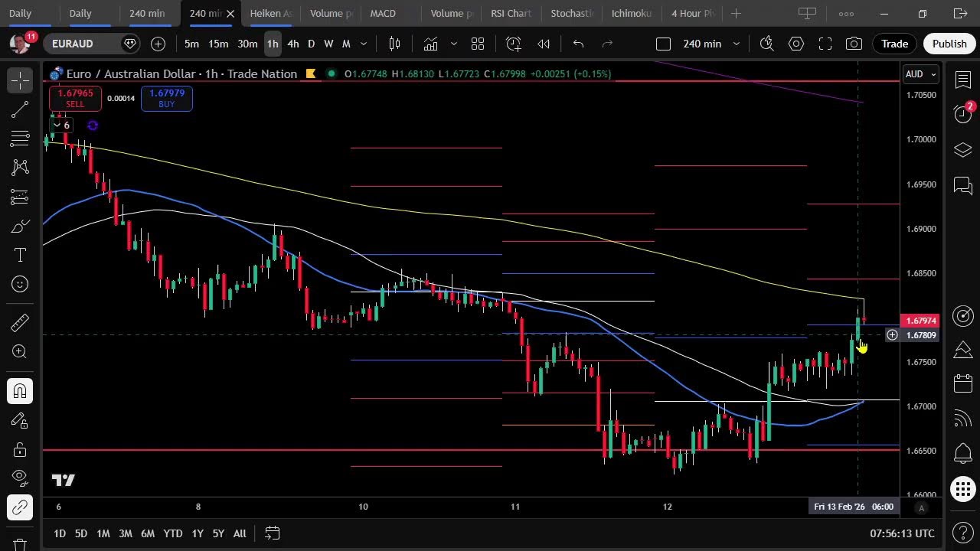Click the Trade button
The image size is (980, 551).
click(894, 44)
